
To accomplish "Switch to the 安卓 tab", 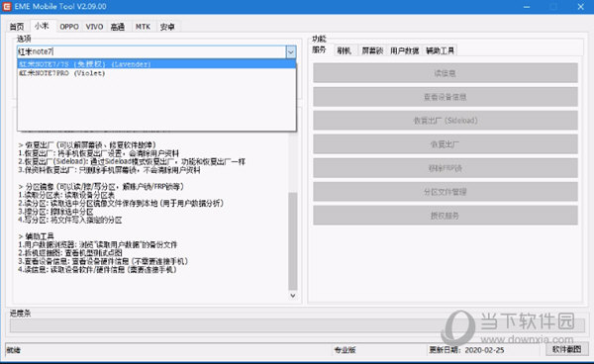I will [167, 27].
